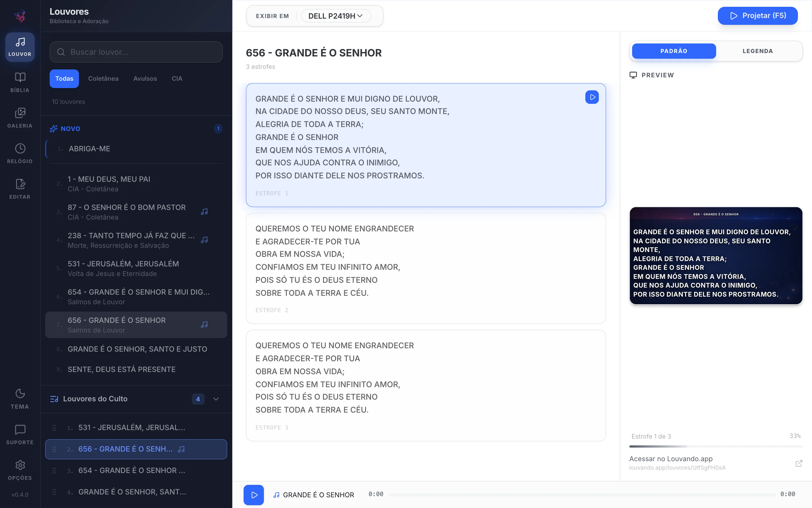This screenshot has width=812, height=508.
Task: Switch preview mode to Padrão
Action: (x=674, y=51)
